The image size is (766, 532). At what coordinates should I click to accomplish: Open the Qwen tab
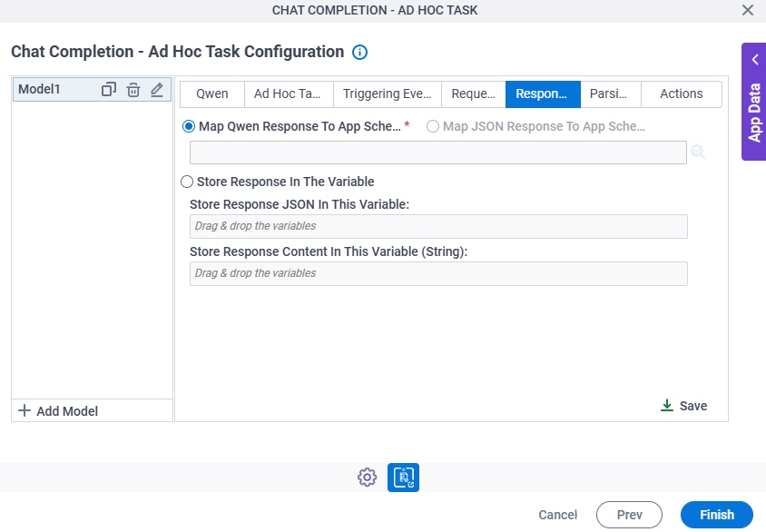(212, 94)
